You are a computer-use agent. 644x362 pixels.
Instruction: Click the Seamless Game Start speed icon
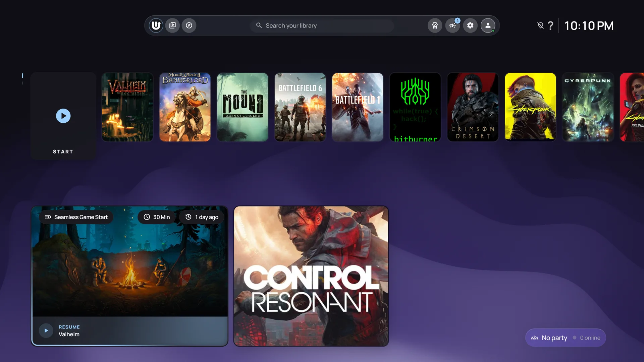(x=48, y=217)
